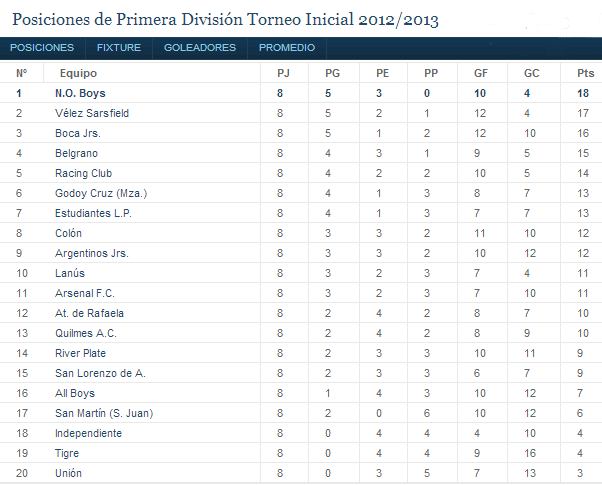The width and height of the screenshot is (602, 485).
Task: Open the Tigre team entry
Action: pos(68,453)
